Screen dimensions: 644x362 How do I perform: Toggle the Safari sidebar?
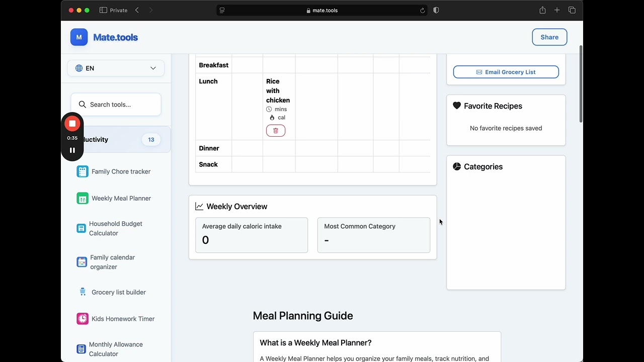point(103,11)
